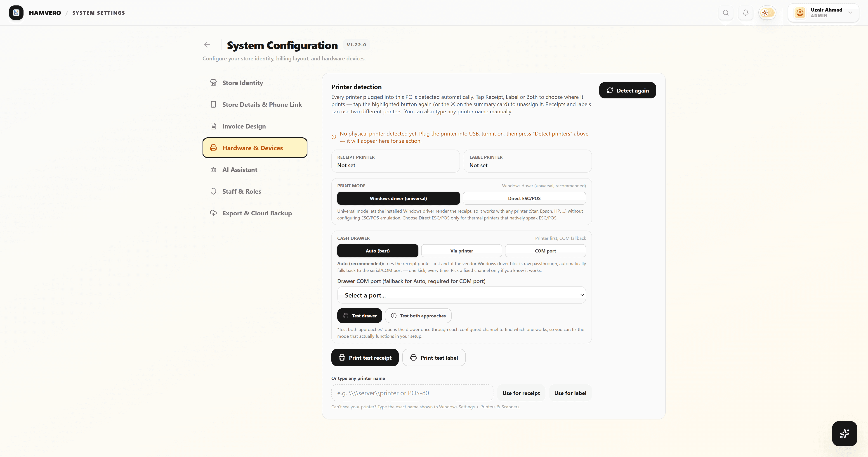Click the CASH DRAWER label

pyautogui.click(x=353, y=238)
